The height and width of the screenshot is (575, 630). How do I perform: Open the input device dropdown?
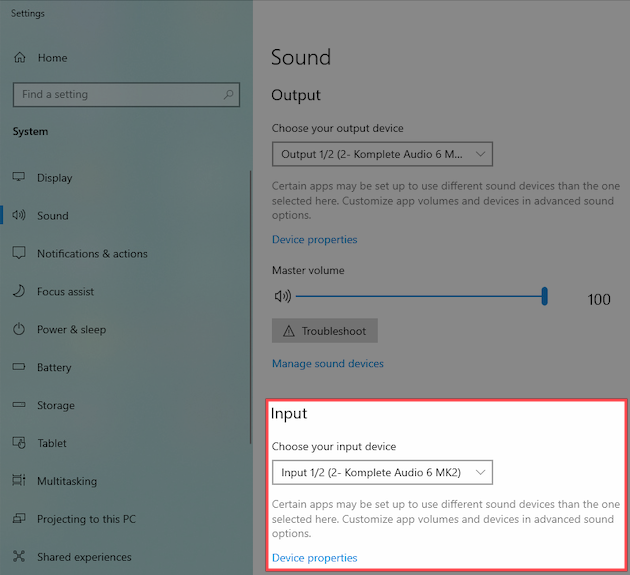pyautogui.click(x=382, y=472)
